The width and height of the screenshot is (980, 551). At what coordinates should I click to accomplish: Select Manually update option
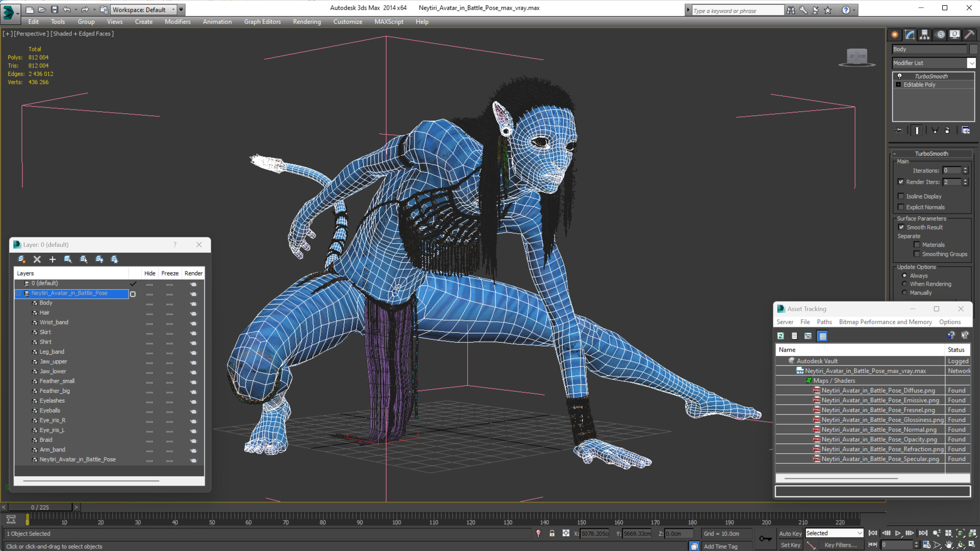click(904, 292)
